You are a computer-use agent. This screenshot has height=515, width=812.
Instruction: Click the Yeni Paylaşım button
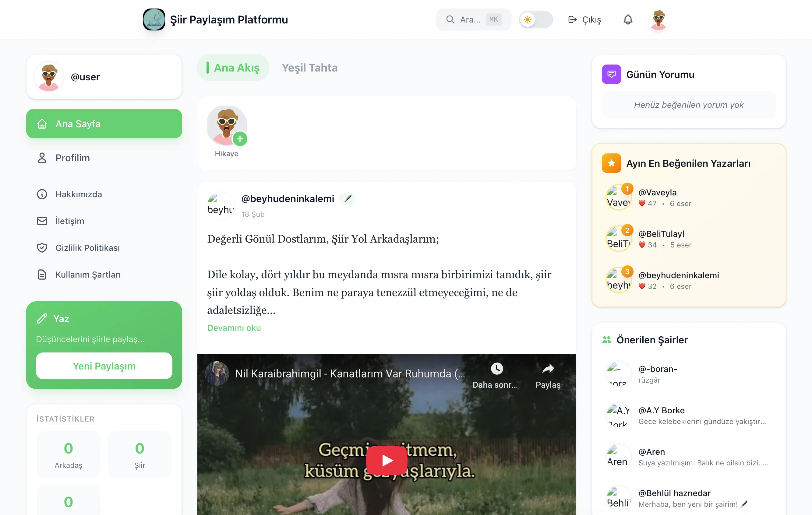tap(104, 366)
